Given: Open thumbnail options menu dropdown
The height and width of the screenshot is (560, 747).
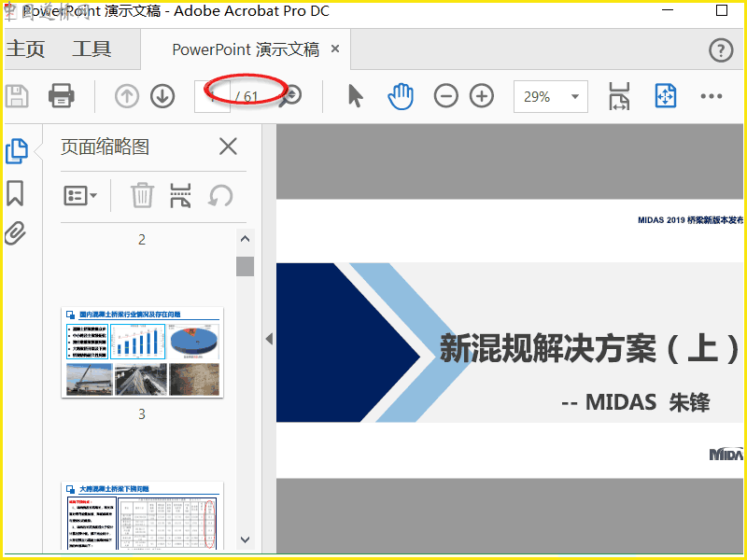Looking at the screenshot, I should (80, 196).
